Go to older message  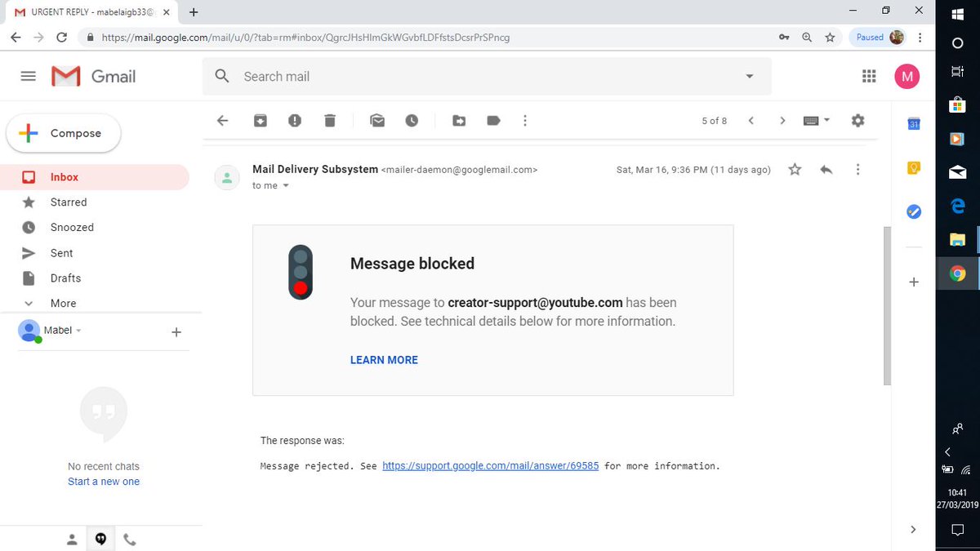782,120
